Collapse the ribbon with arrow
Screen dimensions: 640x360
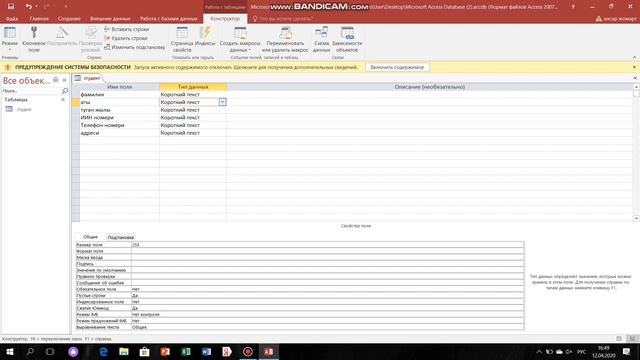pyautogui.click(x=634, y=57)
